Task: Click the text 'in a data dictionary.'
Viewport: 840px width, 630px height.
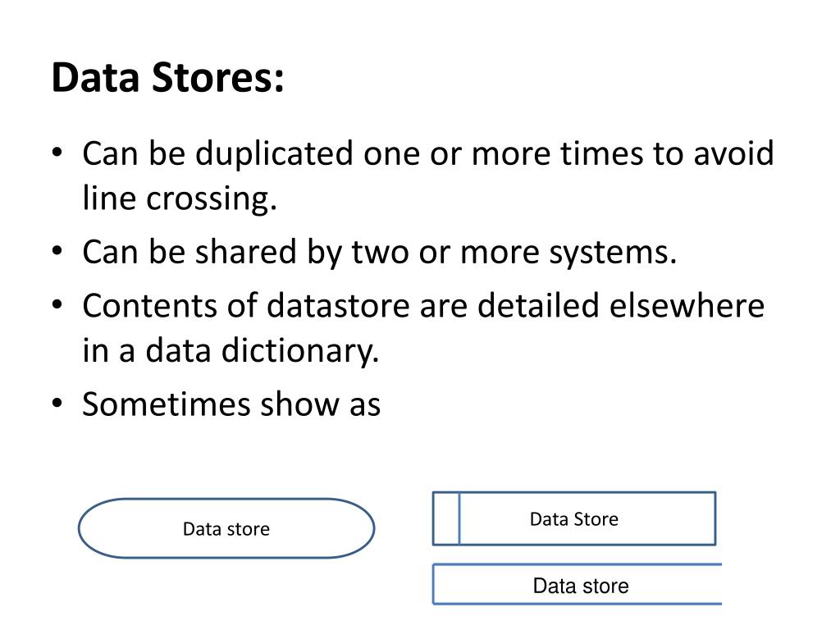Action: 231,351
